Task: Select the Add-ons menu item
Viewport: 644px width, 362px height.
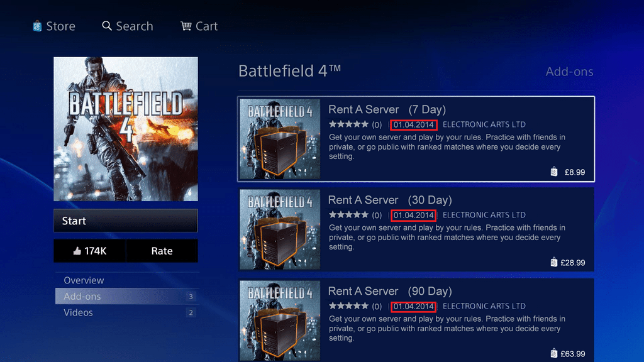Action: 83,297
